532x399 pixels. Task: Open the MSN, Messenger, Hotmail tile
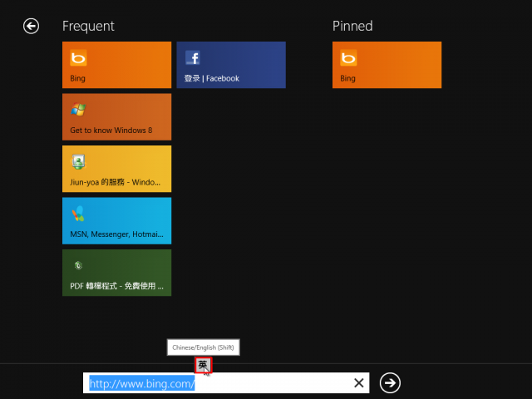(x=116, y=220)
